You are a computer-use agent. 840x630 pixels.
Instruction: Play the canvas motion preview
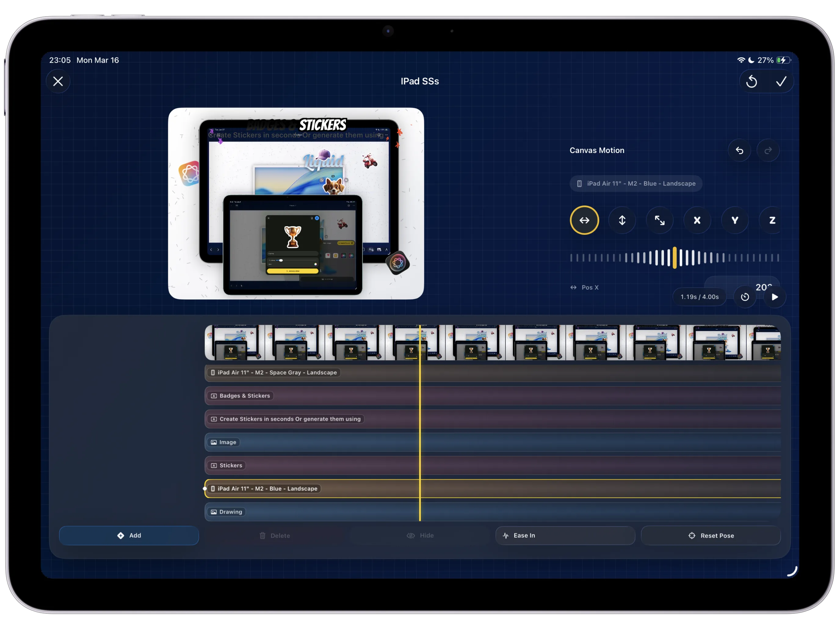pyautogui.click(x=775, y=297)
